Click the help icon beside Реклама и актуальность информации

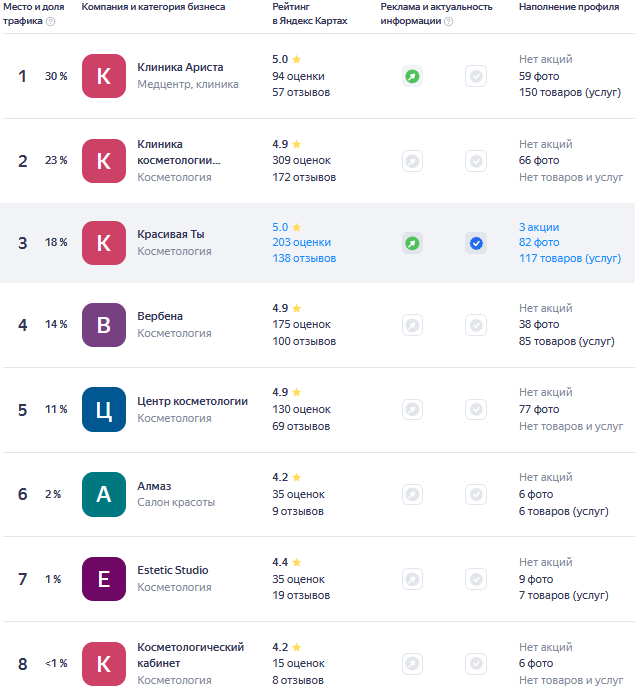(x=449, y=21)
